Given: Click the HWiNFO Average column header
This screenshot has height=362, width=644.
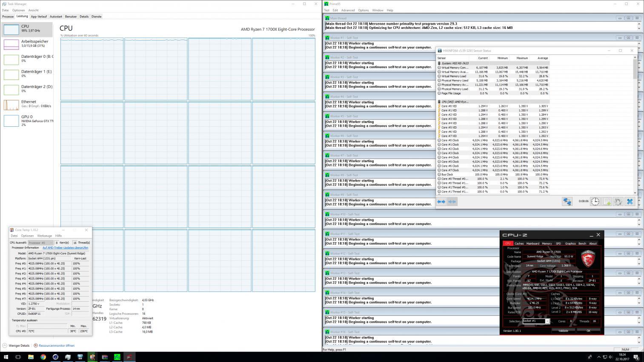Looking at the screenshot, I should [x=542, y=58].
